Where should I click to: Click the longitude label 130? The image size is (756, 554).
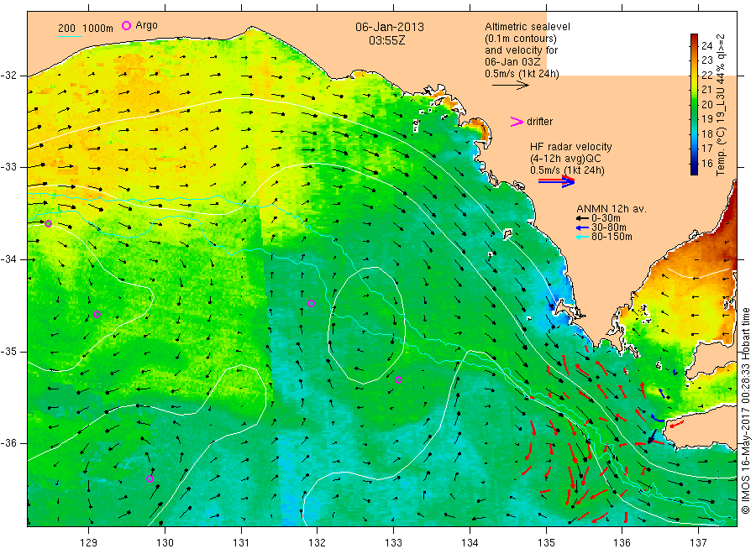[165, 542]
